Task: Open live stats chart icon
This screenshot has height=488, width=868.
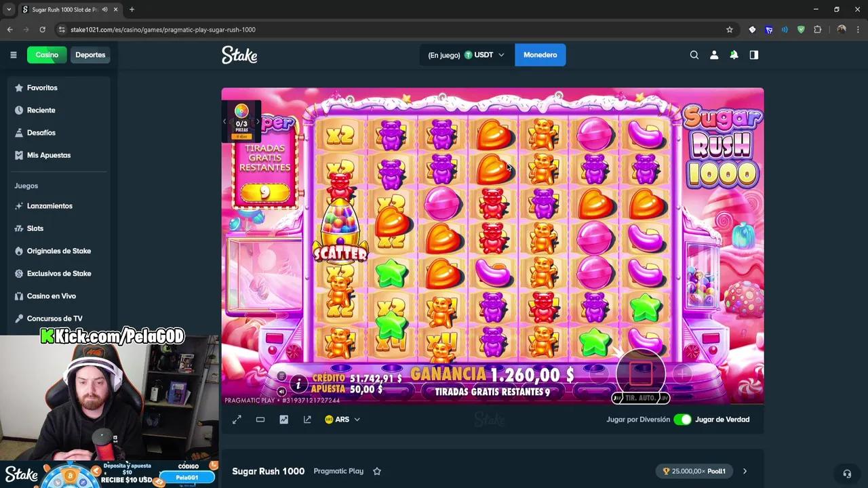Action: 283,420
